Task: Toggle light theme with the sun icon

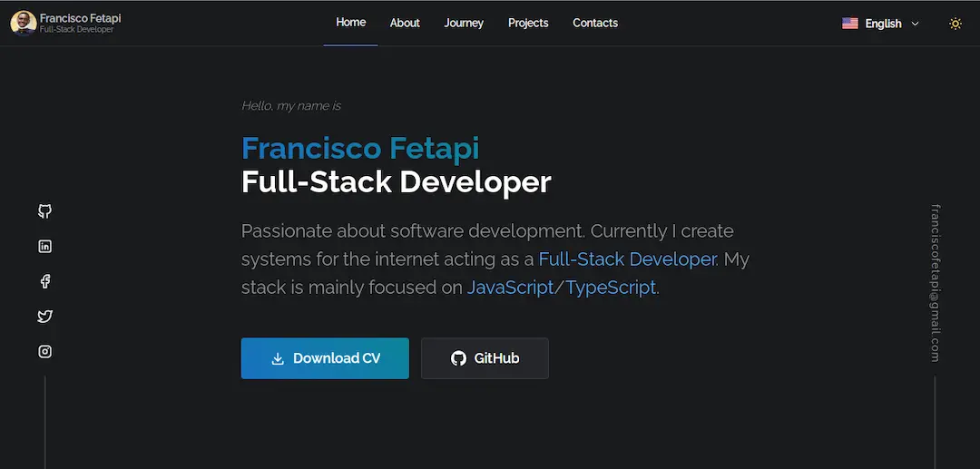Action: pyautogui.click(x=955, y=24)
